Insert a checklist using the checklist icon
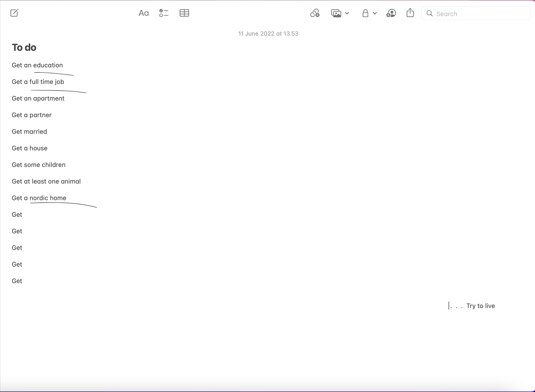This screenshot has width=535, height=392. [164, 13]
